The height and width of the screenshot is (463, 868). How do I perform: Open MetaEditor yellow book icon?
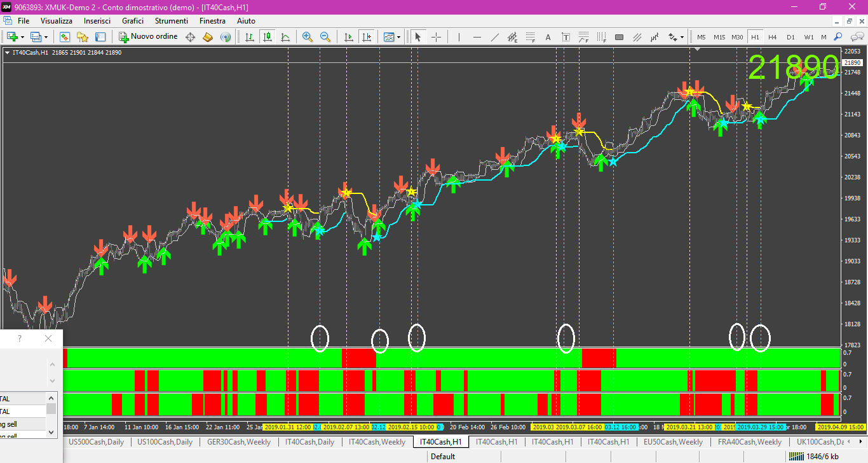click(208, 37)
